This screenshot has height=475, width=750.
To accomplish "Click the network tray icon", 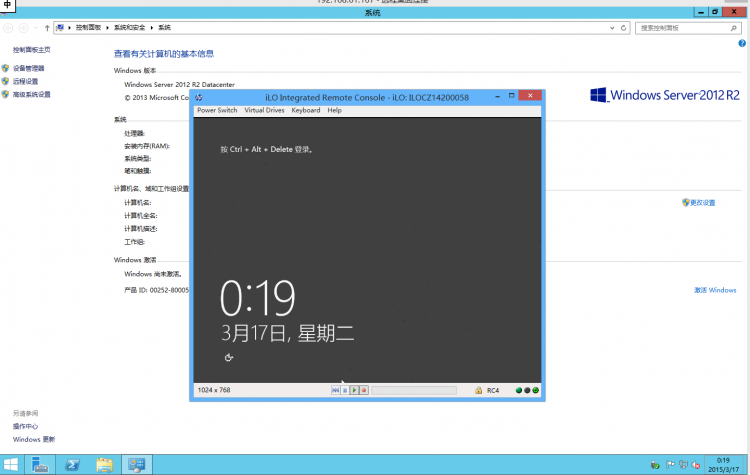I will (x=683, y=464).
